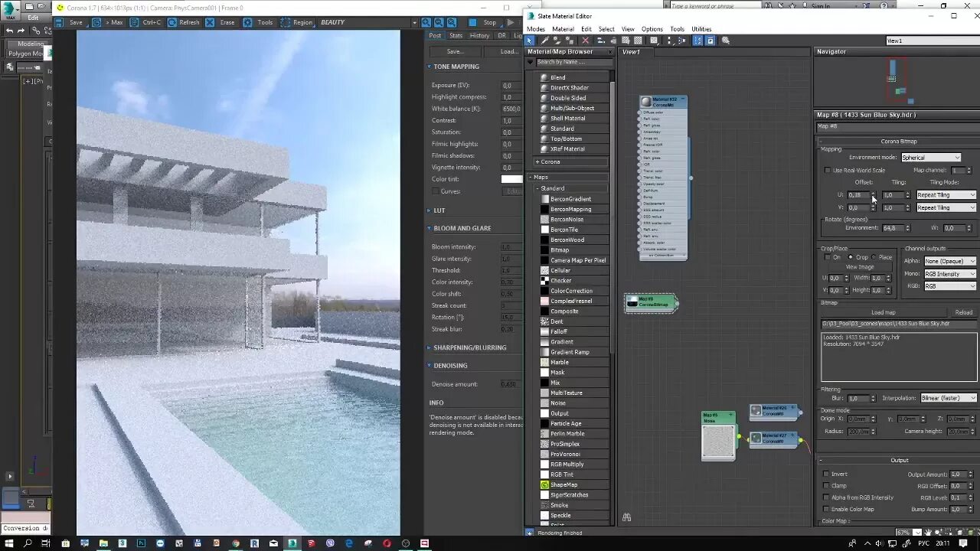
Task: Open V Tiling Mode Repeat Tiling dropdown
Action: pos(946,207)
